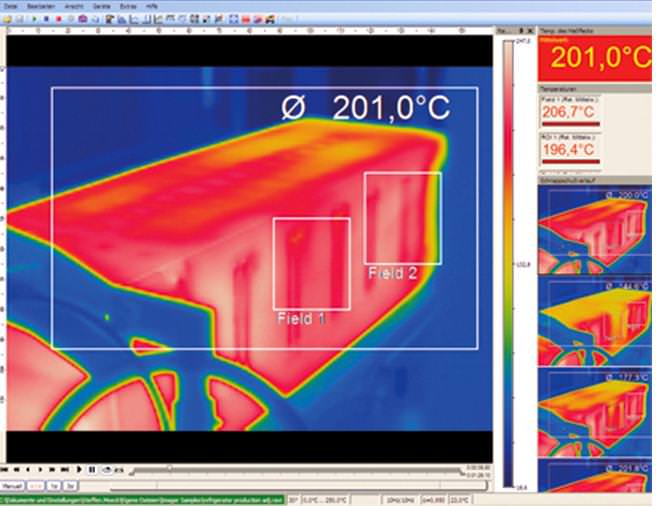Open the Datei menu

tap(10, 6)
